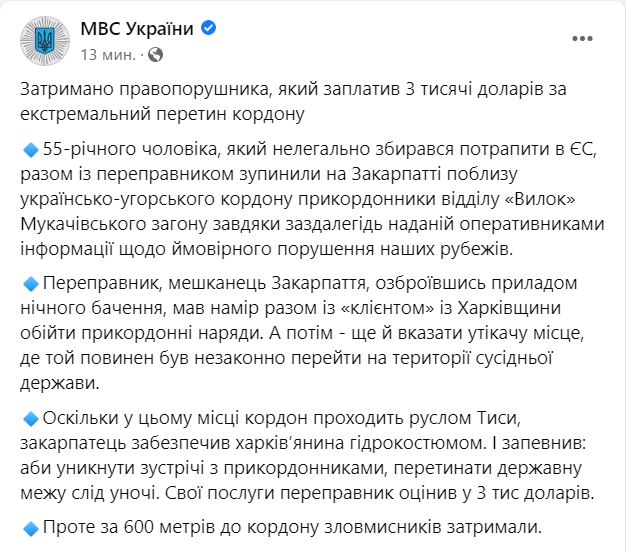Click the blue verified badge
This screenshot has width=626, height=552.
(208, 30)
